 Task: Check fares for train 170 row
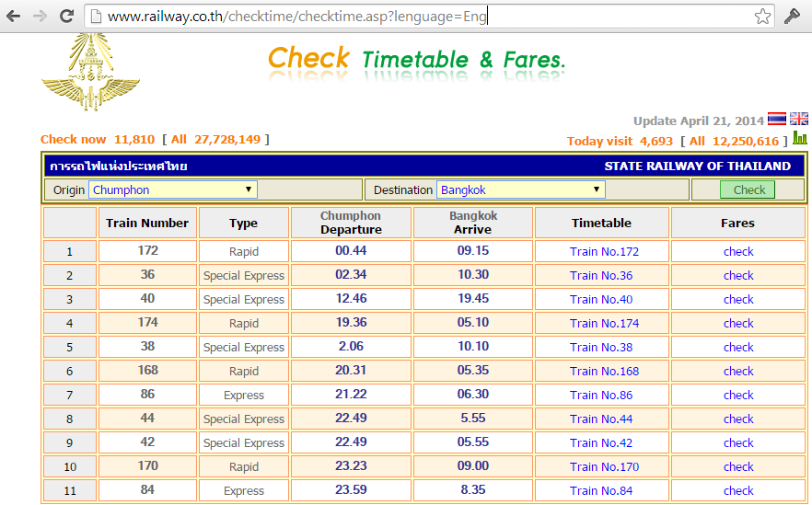pos(738,466)
